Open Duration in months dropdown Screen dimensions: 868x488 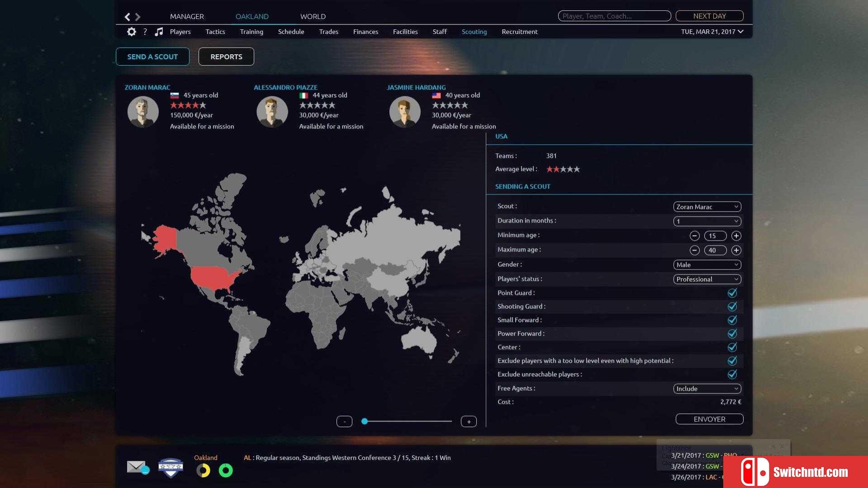pos(707,221)
